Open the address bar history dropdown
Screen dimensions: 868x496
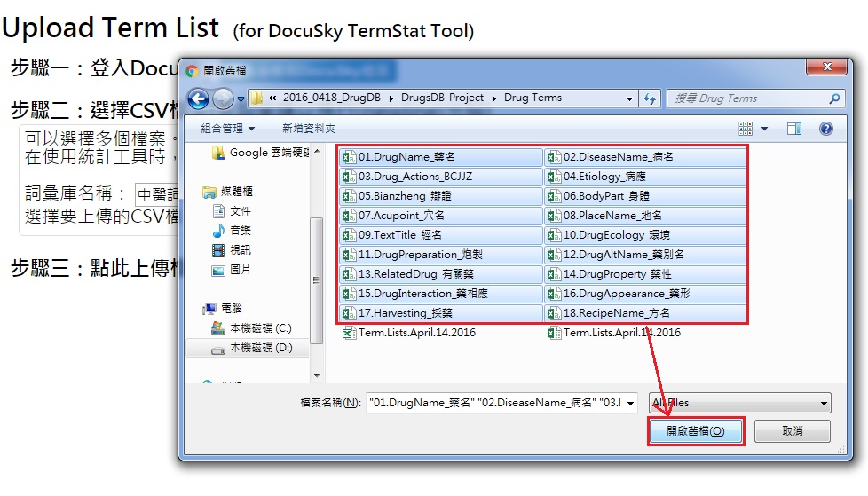(629, 98)
